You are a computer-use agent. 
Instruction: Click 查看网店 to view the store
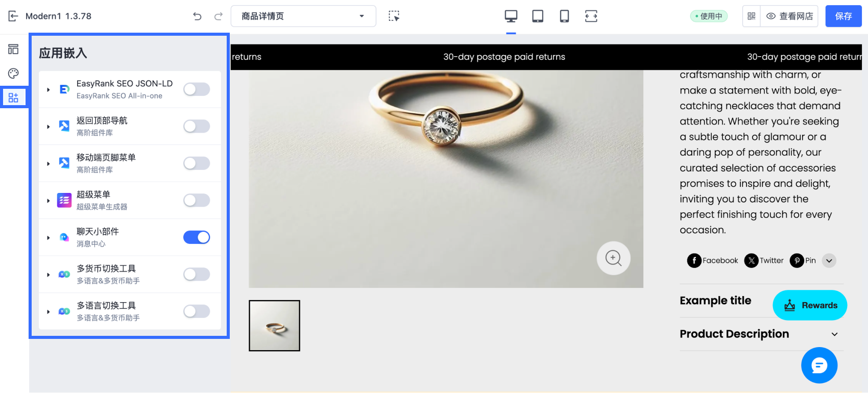789,16
